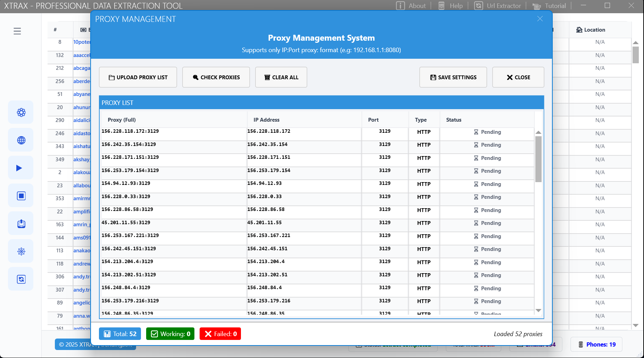Screen dimensions: 644x358
Task: Open the hamburger menu at top left
Action: pyautogui.click(x=17, y=31)
